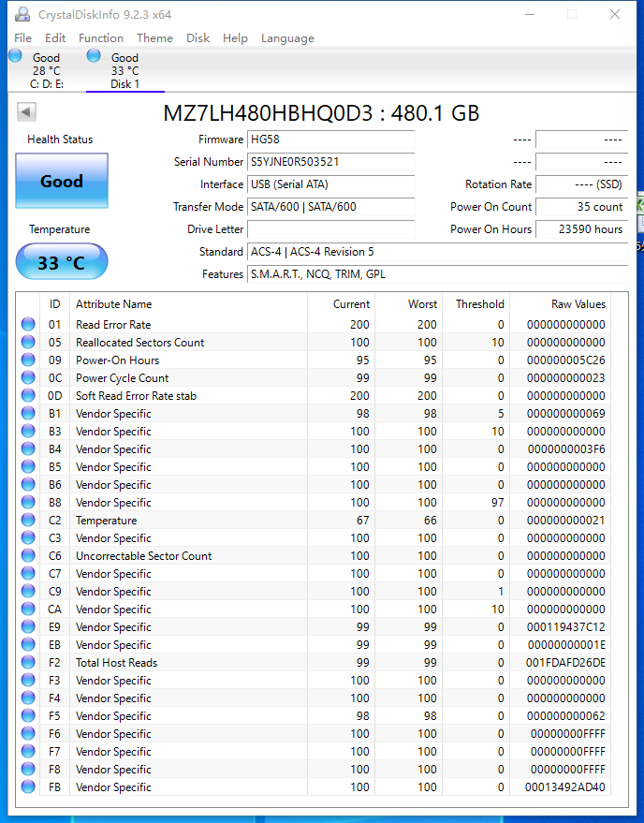This screenshot has height=823, width=644.
Task: Click the Current column header
Action: (341, 304)
